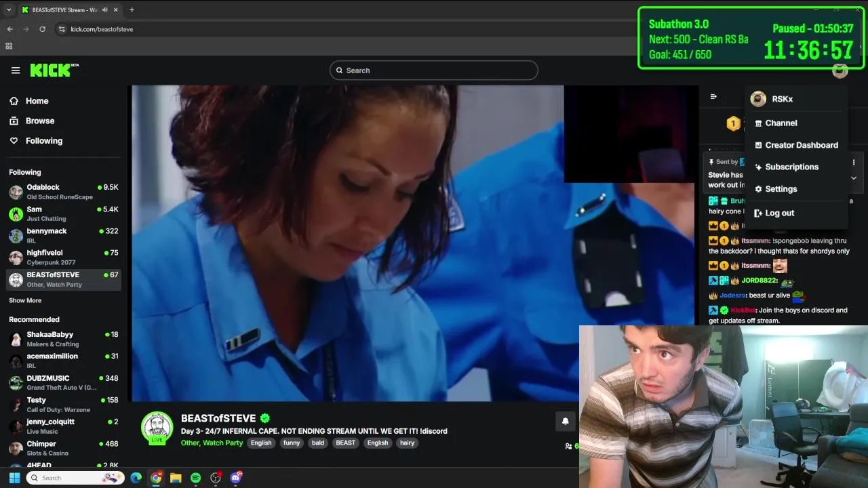The height and width of the screenshot is (488, 868).
Task: Click username KickBot in chat
Action: click(x=743, y=310)
